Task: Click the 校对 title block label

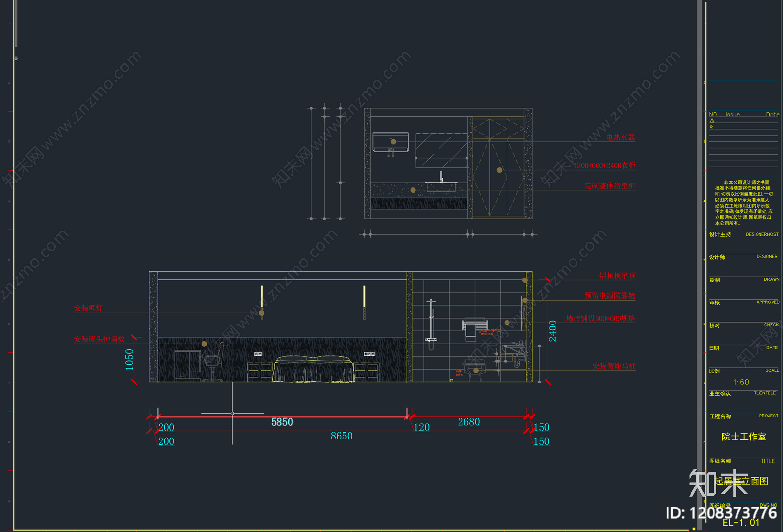Action: (x=714, y=325)
